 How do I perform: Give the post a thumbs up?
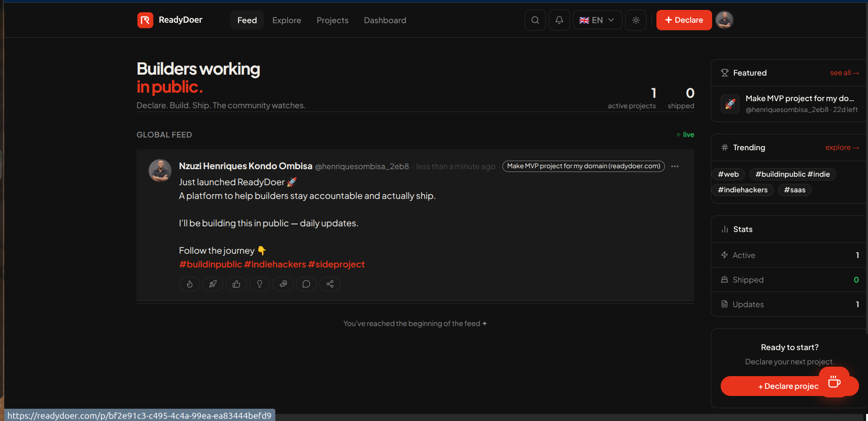click(236, 284)
